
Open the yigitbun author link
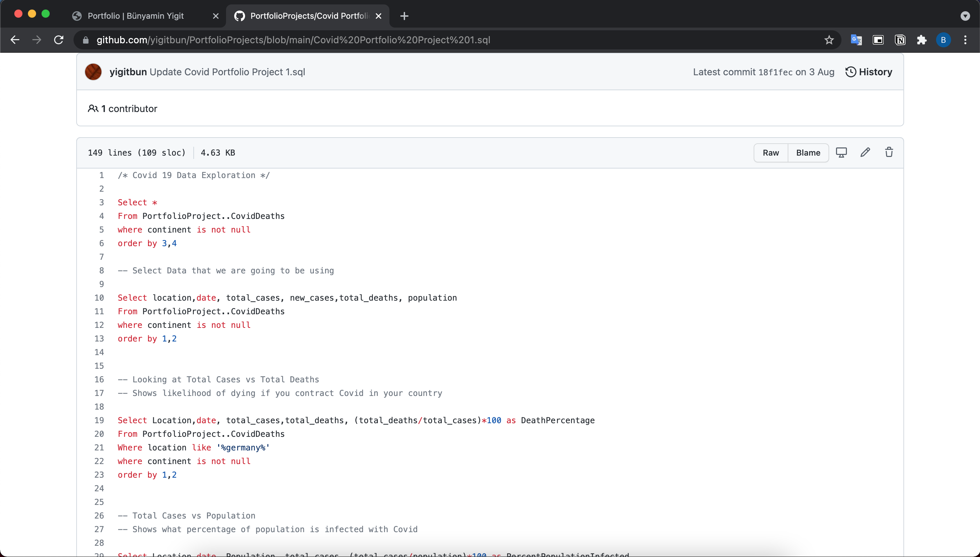(128, 72)
